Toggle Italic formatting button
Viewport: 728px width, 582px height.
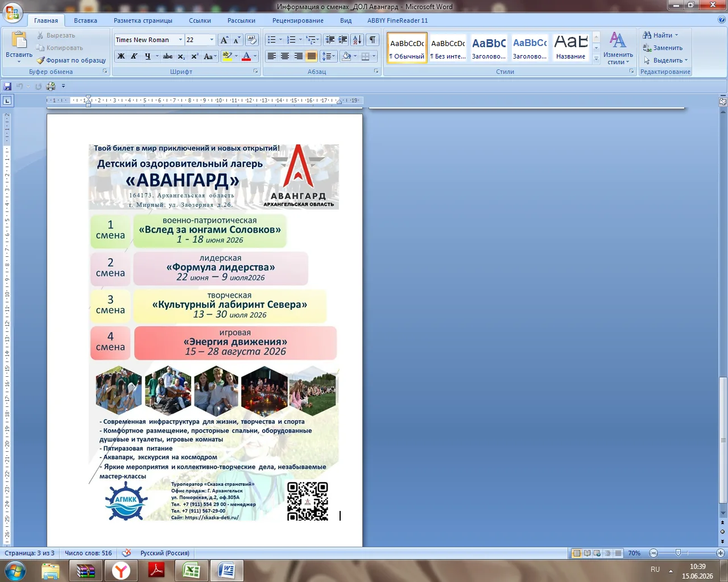pos(134,56)
